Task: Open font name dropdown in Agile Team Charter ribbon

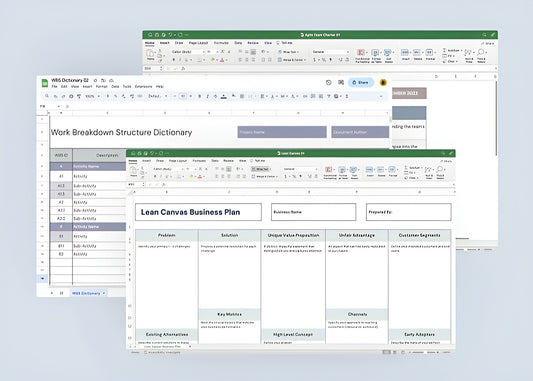Action: 188,52
